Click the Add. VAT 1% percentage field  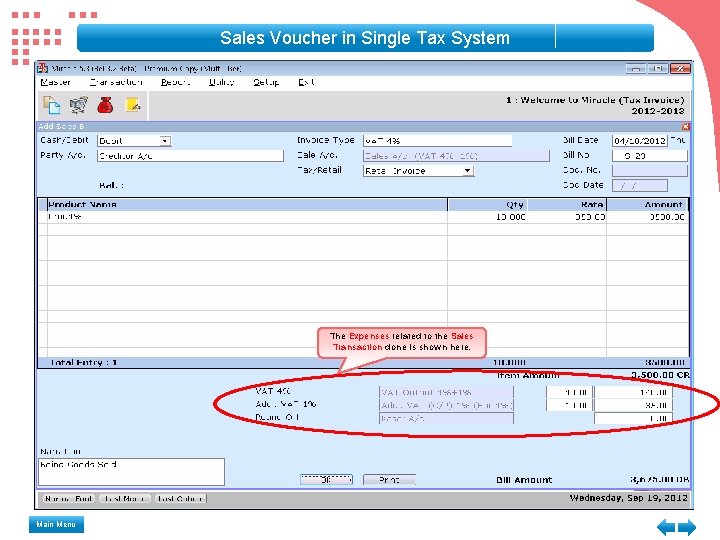tap(569, 405)
